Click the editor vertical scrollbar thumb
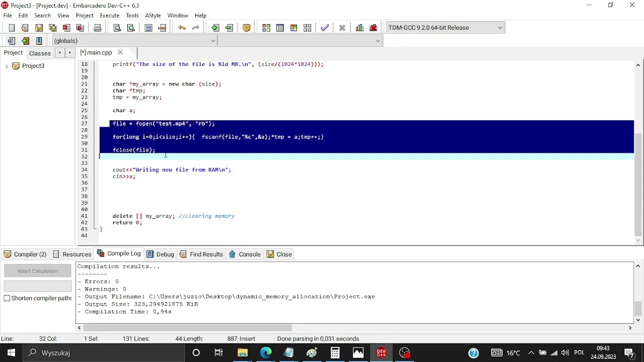The height and width of the screenshot is (362, 644). (638, 184)
